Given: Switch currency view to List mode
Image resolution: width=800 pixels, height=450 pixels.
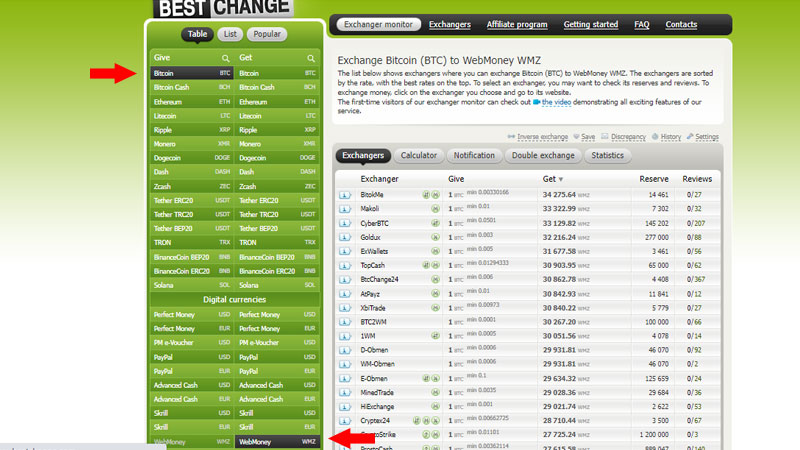Looking at the screenshot, I should point(230,34).
